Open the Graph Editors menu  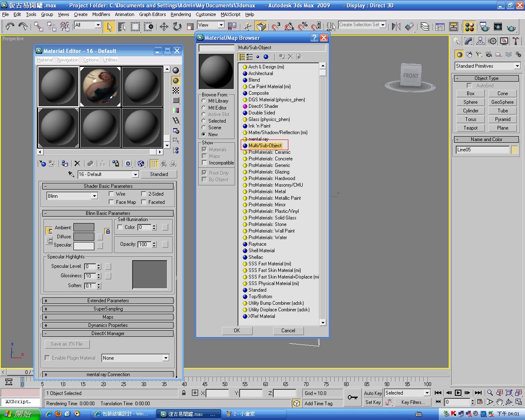(152, 14)
